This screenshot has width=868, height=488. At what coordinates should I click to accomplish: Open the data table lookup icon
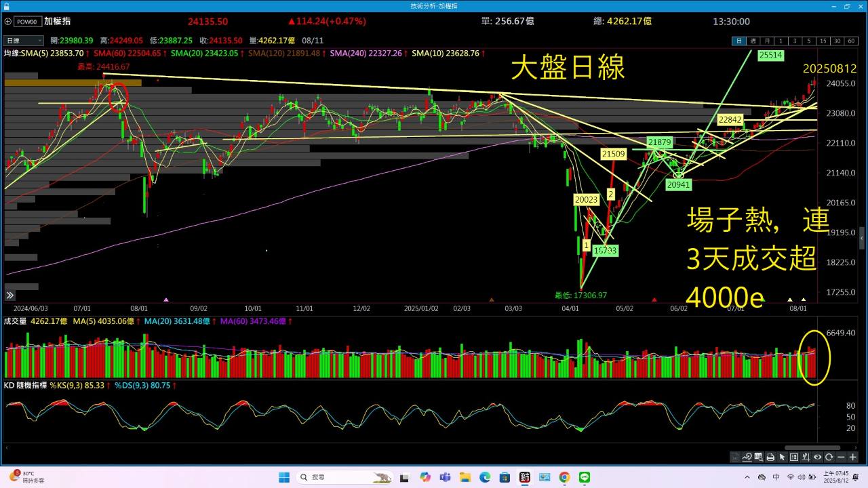pos(759,457)
